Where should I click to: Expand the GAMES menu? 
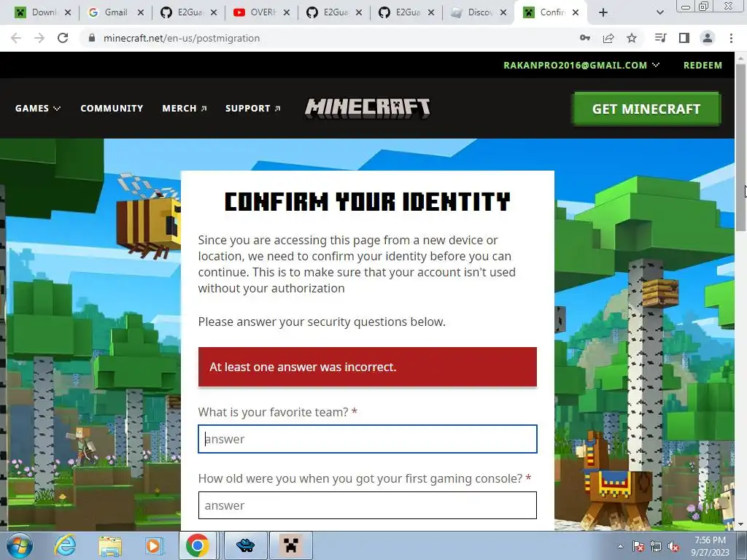tap(38, 109)
